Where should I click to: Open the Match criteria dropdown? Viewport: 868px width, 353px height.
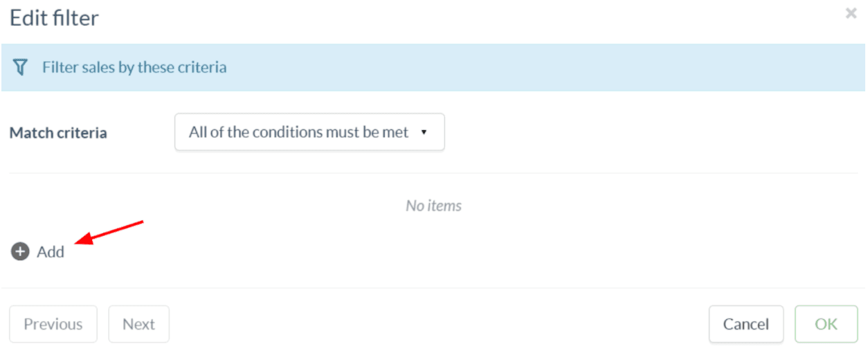click(309, 132)
